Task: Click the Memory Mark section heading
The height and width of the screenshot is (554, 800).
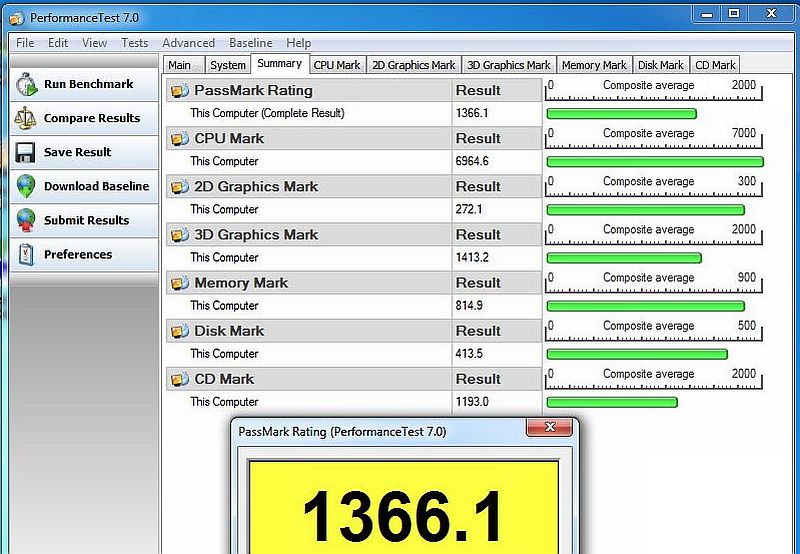Action: pos(241,283)
